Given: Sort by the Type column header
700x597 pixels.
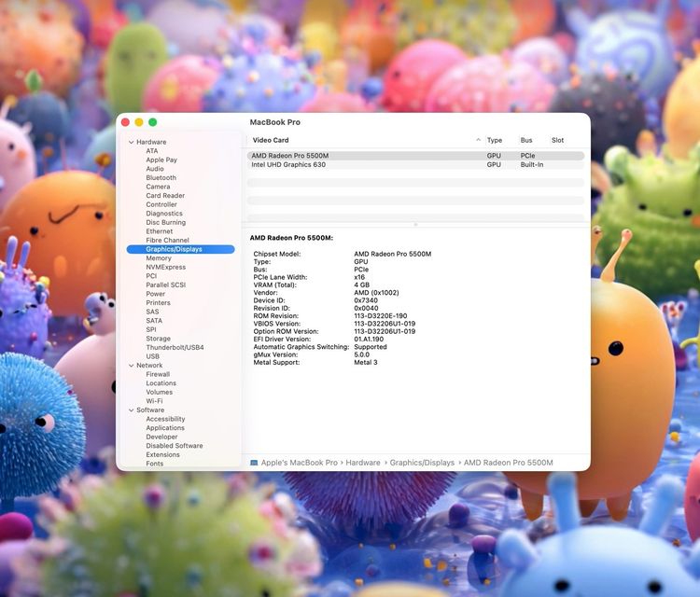Looking at the screenshot, I should [x=494, y=140].
